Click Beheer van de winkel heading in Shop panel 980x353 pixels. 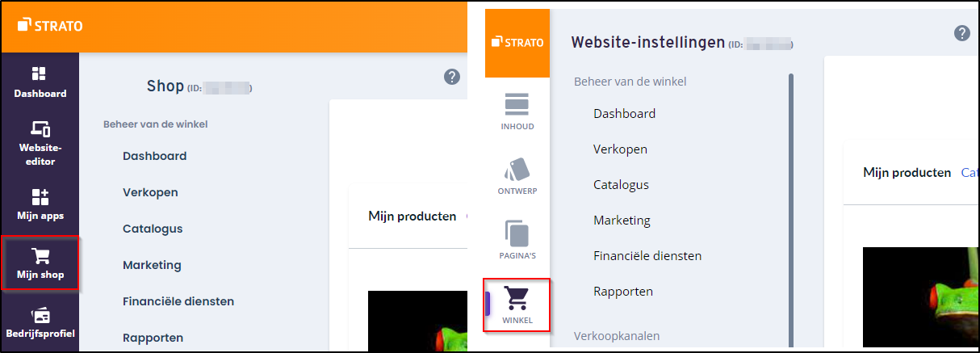click(155, 124)
